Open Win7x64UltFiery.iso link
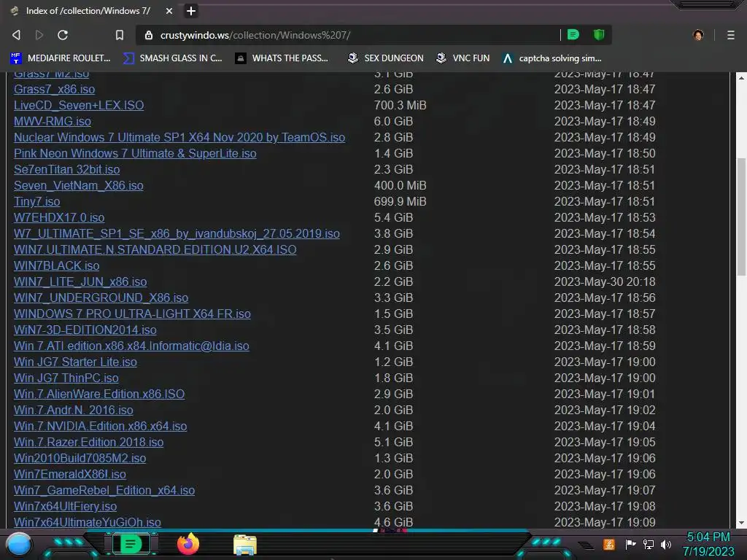This screenshot has width=747, height=560. (65, 506)
